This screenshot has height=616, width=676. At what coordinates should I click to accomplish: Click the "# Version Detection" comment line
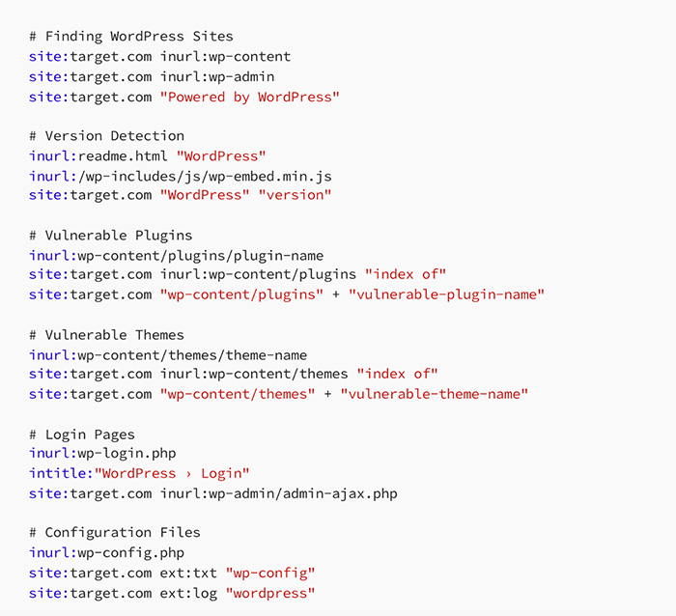click(106, 136)
